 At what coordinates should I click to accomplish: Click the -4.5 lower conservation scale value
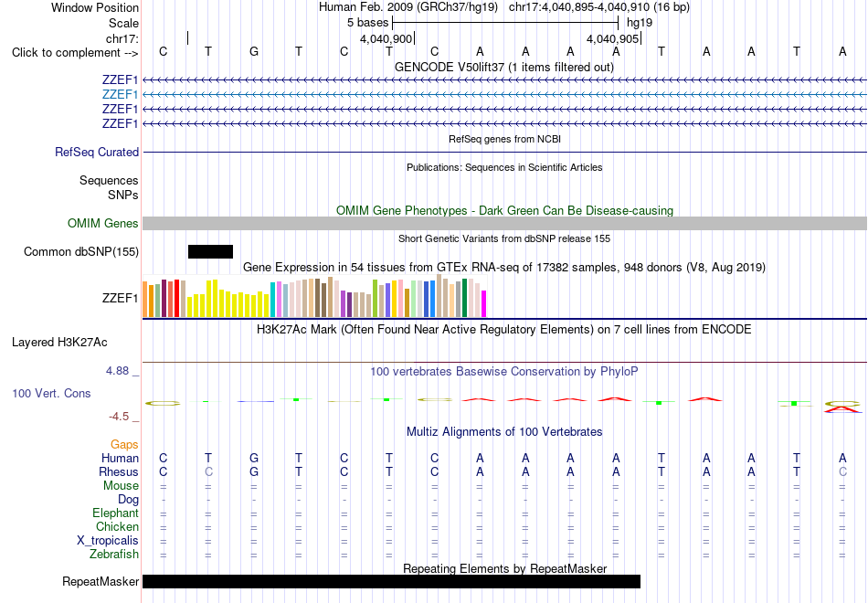pyautogui.click(x=119, y=417)
